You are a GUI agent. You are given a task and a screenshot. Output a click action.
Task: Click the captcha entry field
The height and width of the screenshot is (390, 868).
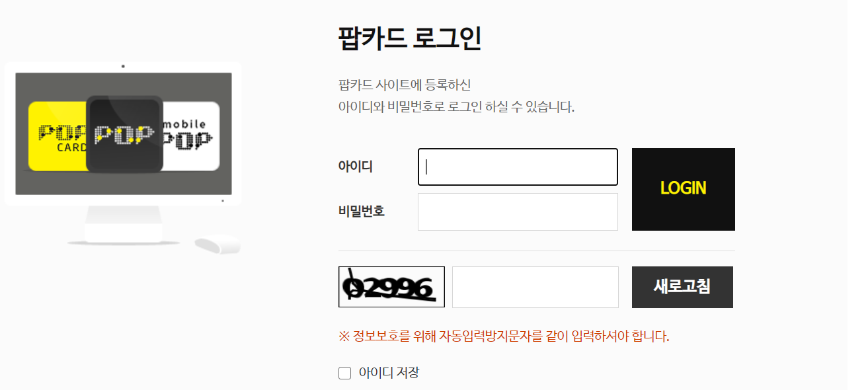[534, 287]
